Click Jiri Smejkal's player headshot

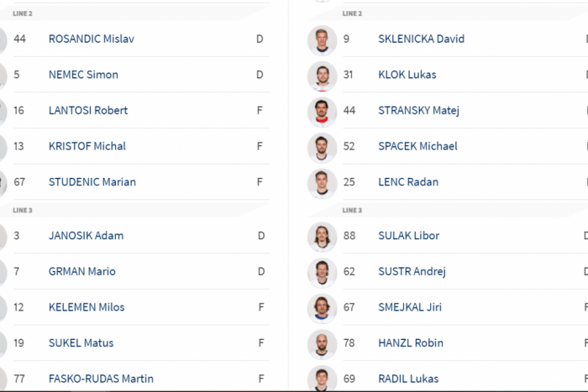click(x=322, y=307)
